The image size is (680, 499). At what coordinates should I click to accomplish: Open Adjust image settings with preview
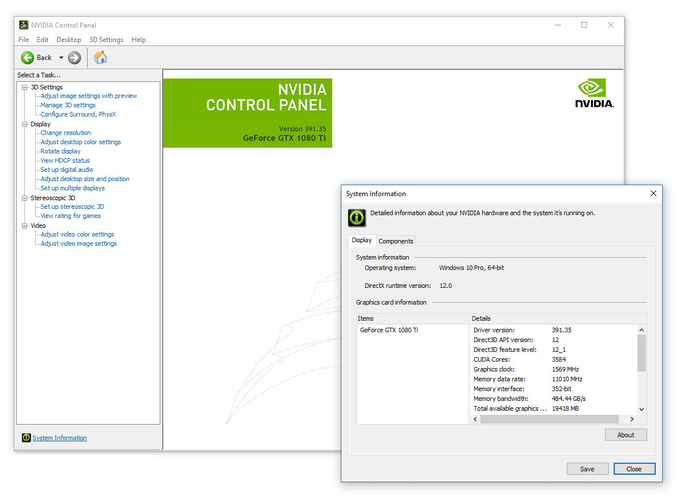click(88, 96)
